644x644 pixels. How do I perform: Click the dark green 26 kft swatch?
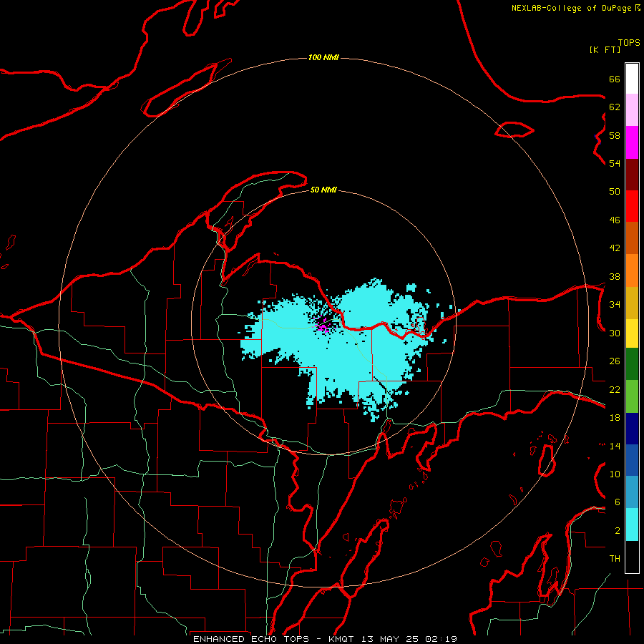pos(632,364)
